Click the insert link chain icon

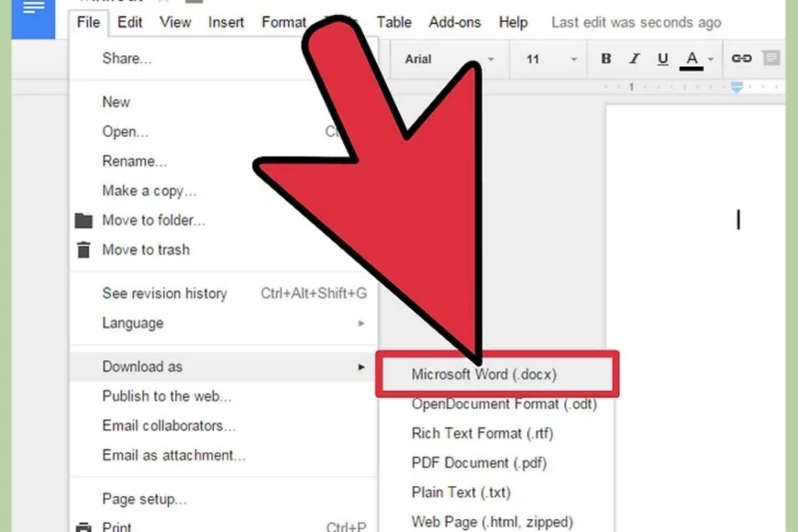tap(742, 59)
